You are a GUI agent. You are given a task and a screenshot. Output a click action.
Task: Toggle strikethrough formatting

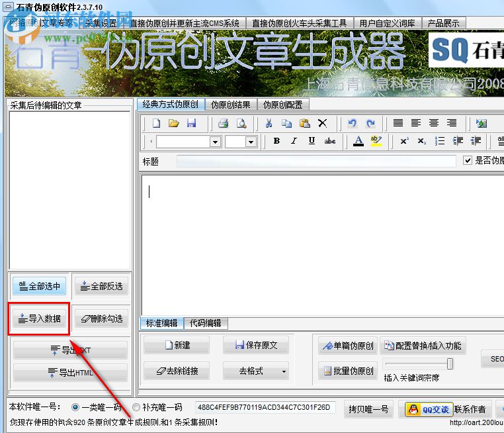(x=330, y=141)
